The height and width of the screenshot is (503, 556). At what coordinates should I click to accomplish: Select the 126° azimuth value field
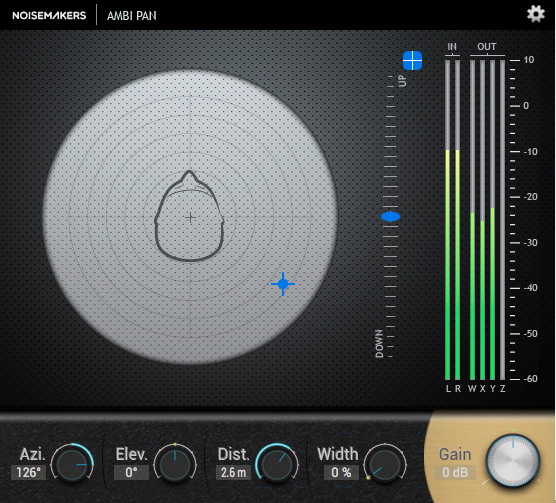(28, 473)
